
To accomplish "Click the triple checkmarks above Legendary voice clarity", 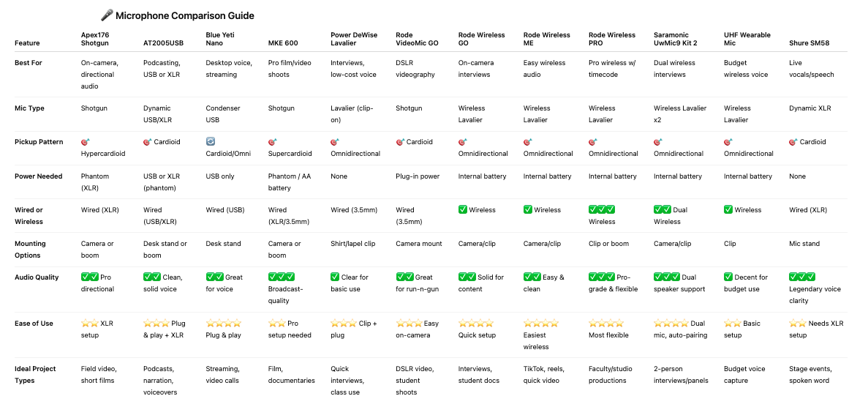I will [803, 277].
